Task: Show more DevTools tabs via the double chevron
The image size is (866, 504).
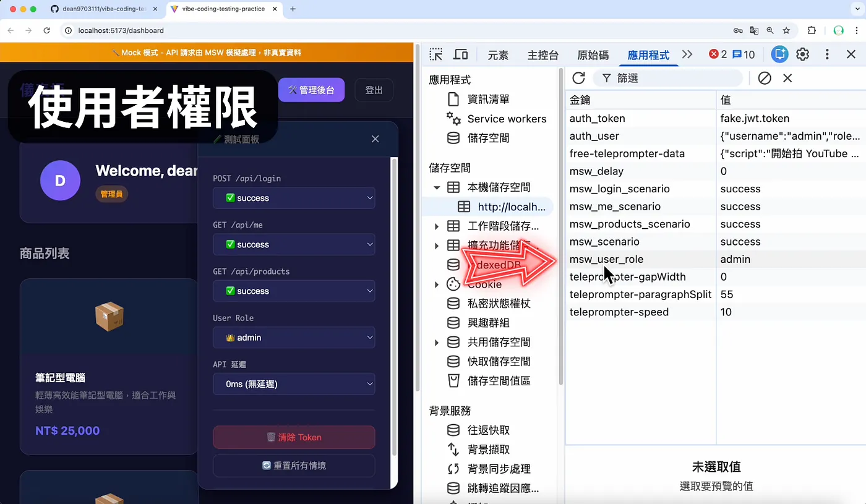Action: 687,54
